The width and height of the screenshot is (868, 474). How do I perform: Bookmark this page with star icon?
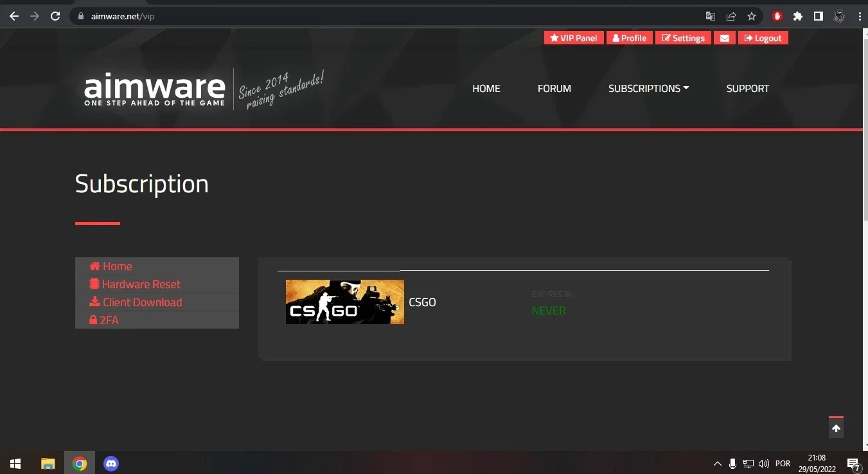pos(751,16)
